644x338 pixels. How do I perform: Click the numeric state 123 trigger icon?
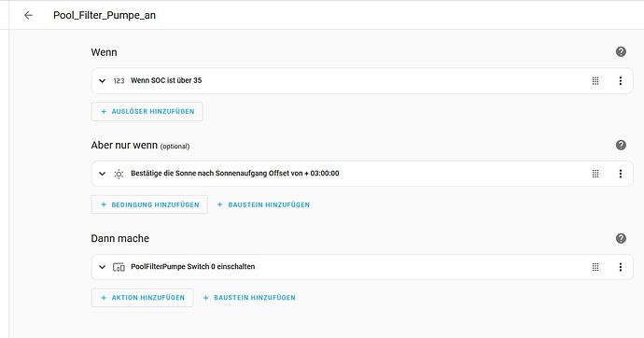(x=119, y=81)
